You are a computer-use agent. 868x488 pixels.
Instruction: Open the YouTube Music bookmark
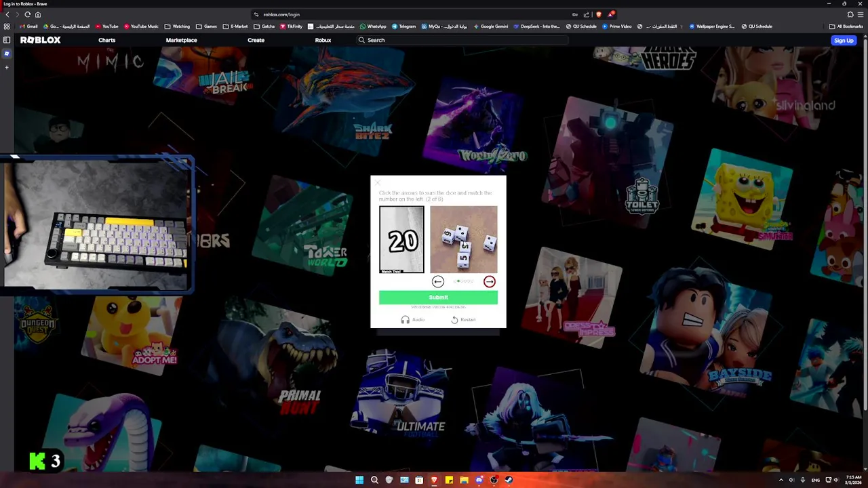pos(140,26)
